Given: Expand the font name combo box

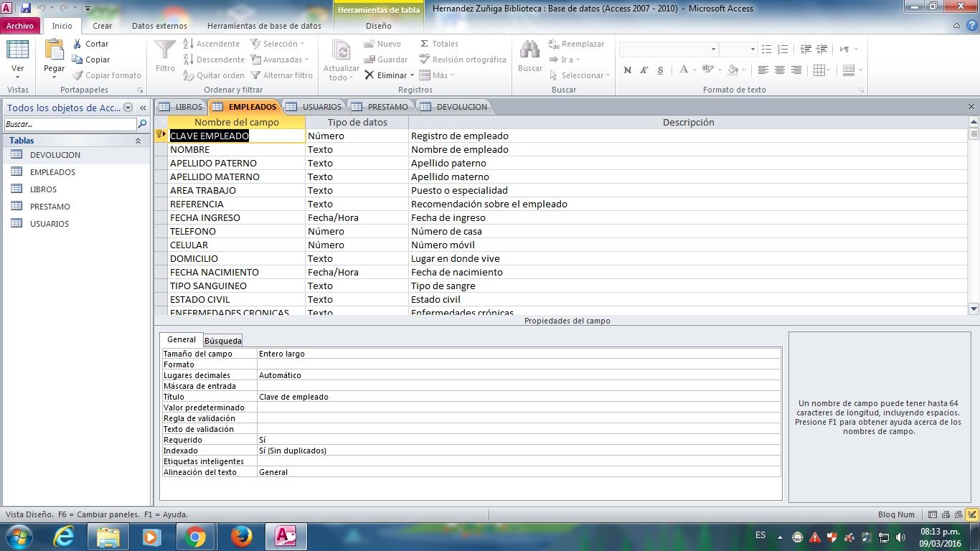Looking at the screenshot, I should point(713,50).
